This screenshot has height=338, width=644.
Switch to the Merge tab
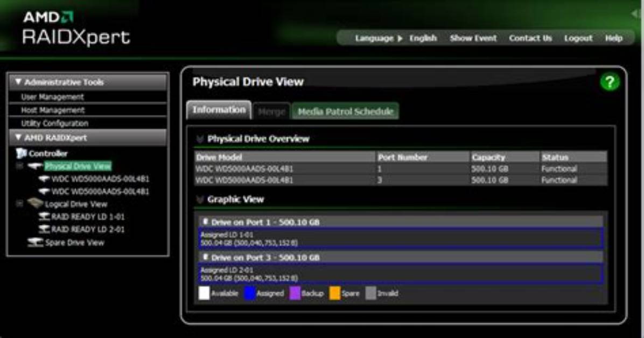coord(271,111)
